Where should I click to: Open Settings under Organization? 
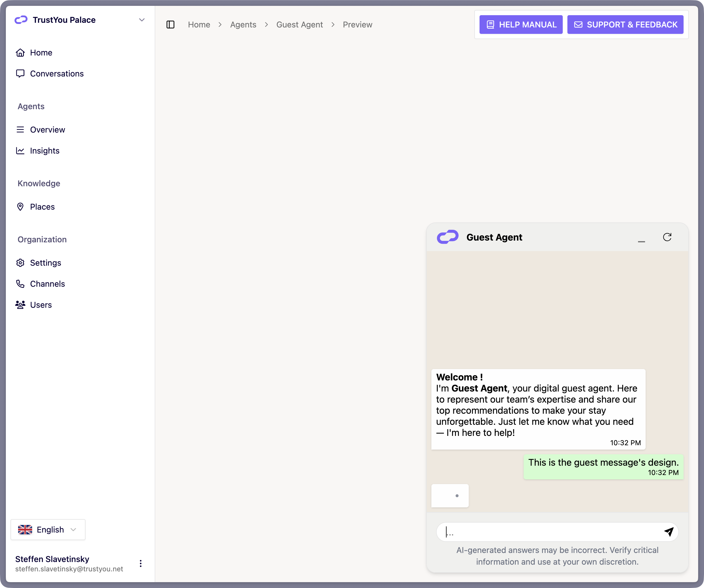pyautogui.click(x=45, y=263)
